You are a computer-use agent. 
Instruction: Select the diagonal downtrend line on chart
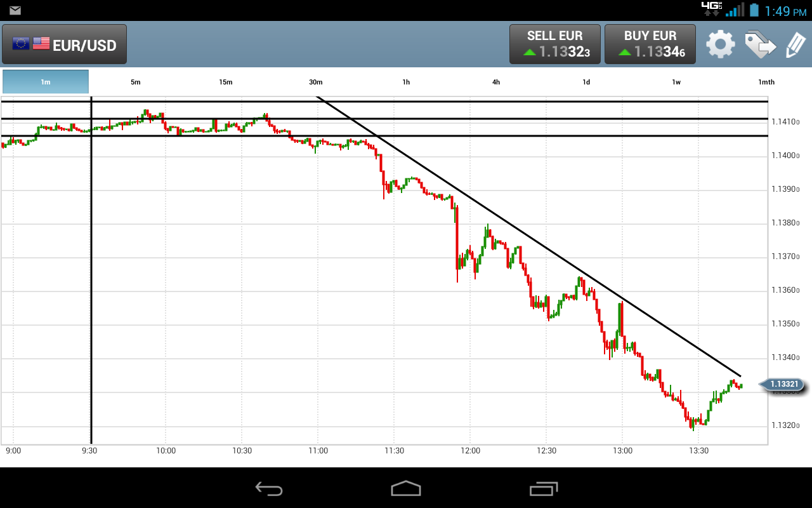528,236
